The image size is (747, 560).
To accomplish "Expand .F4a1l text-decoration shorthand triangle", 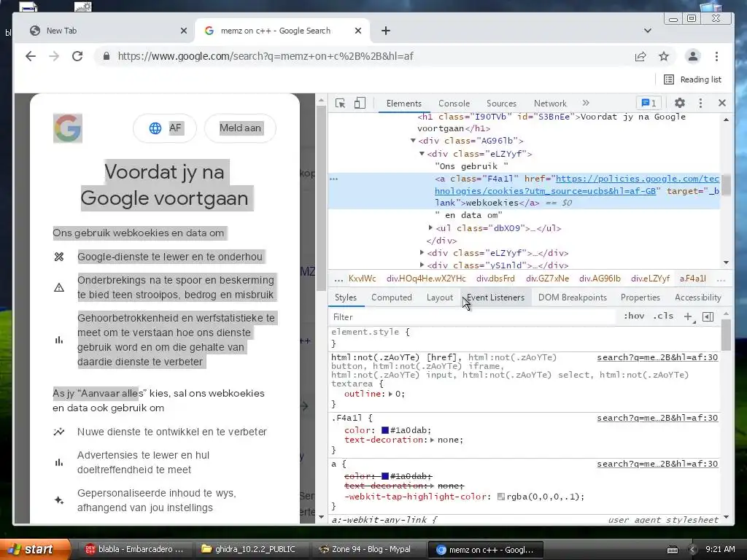I will pos(432,440).
